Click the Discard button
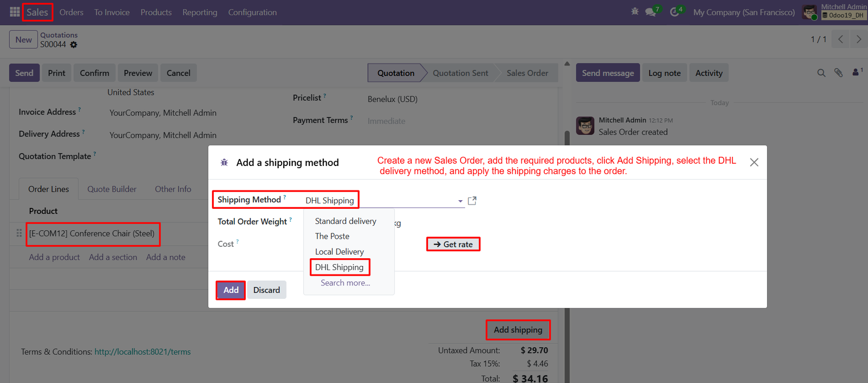 pyautogui.click(x=266, y=290)
